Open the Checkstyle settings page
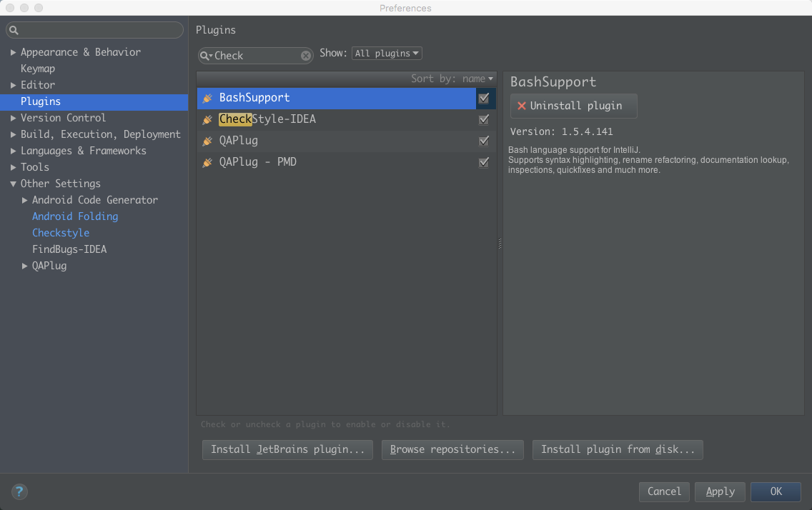812x510 pixels. coord(61,233)
